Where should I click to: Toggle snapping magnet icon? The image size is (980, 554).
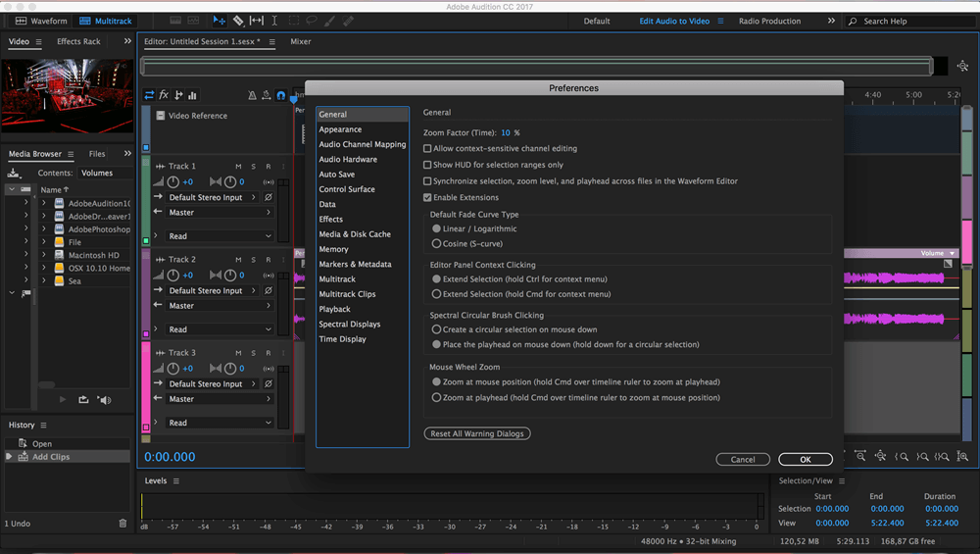pyautogui.click(x=281, y=95)
